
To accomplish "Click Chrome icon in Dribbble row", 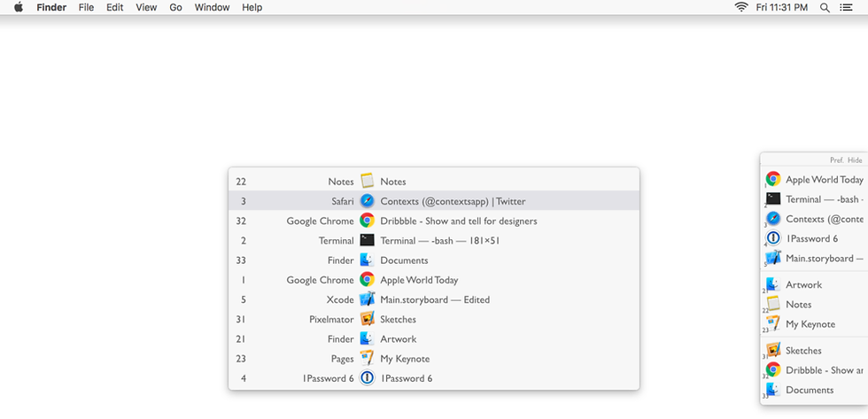I will coord(367,221).
